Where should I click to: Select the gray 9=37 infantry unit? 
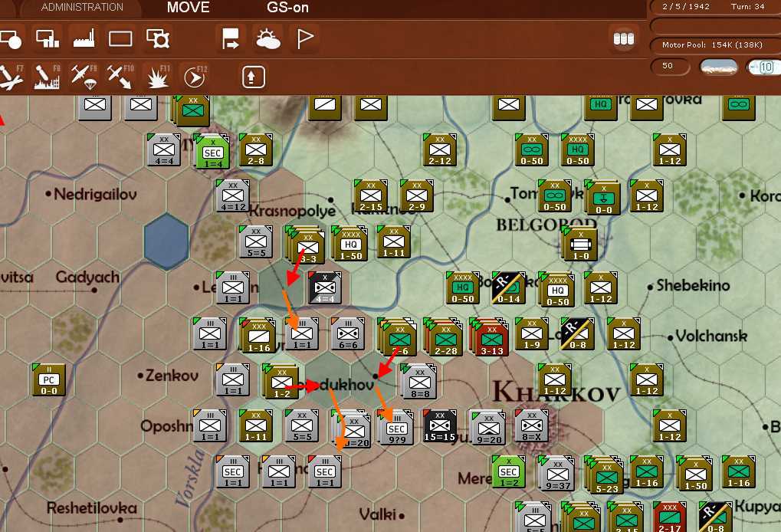(x=557, y=473)
